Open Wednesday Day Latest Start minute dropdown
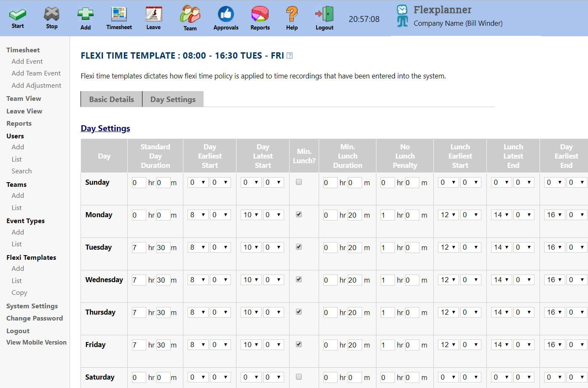The width and height of the screenshot is (588, 388). 274,280
